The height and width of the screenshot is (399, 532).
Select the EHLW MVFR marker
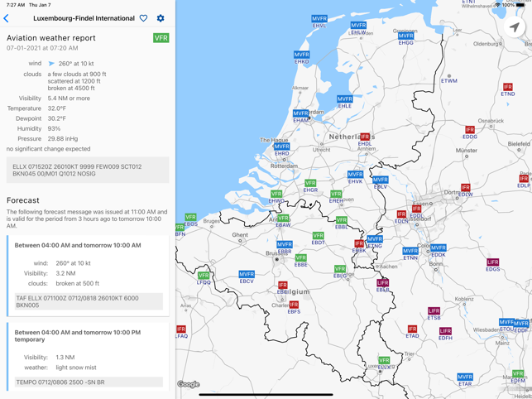click(x=358, y=26)
